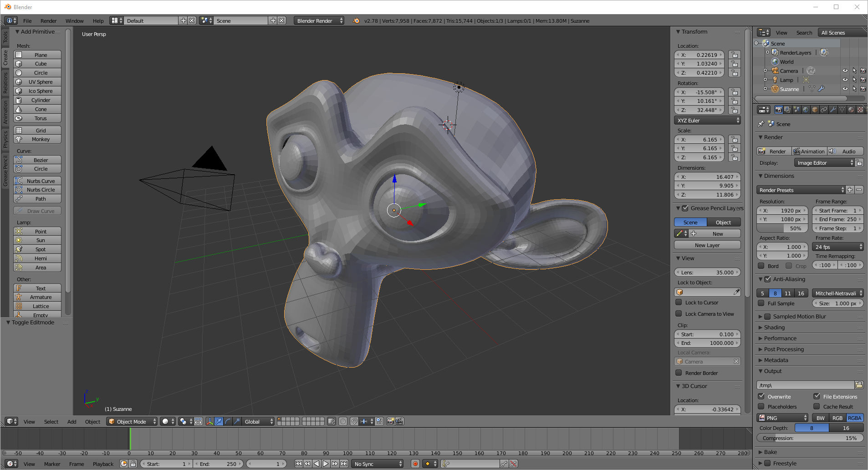Open the Blender Render engine dropdown

319,20
